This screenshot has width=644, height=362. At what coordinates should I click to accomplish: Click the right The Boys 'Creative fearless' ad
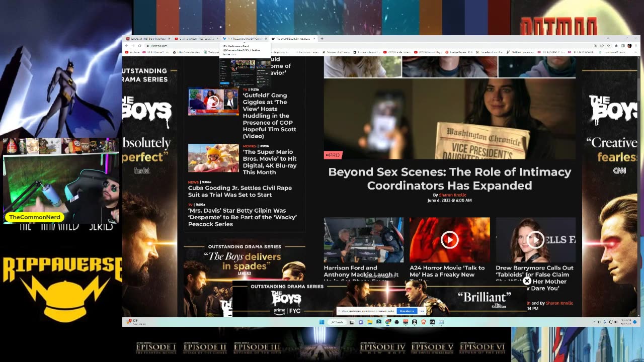[610, 186]
